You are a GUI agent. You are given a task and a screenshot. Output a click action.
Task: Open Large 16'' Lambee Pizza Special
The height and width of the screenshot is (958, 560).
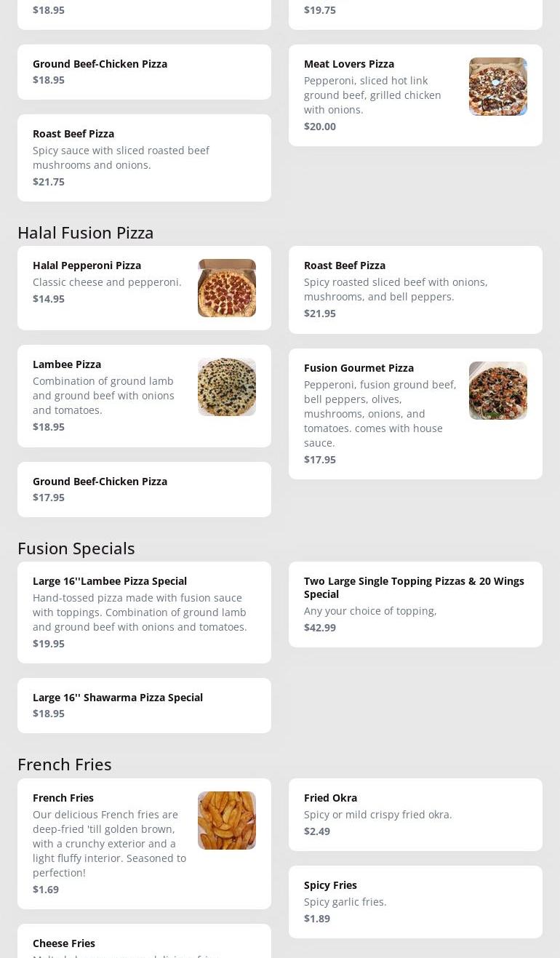click(x=110, y=581)
